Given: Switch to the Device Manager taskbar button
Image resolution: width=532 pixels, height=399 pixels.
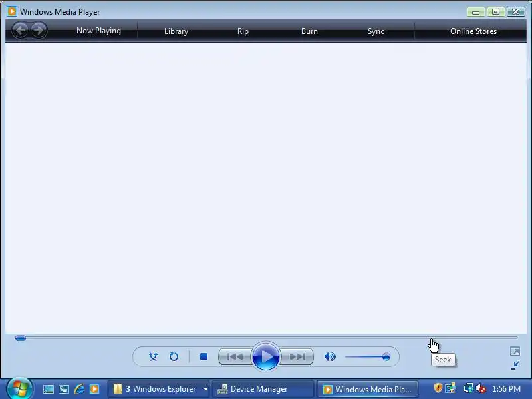Looking at the screenshot, I should coord(263,389).
